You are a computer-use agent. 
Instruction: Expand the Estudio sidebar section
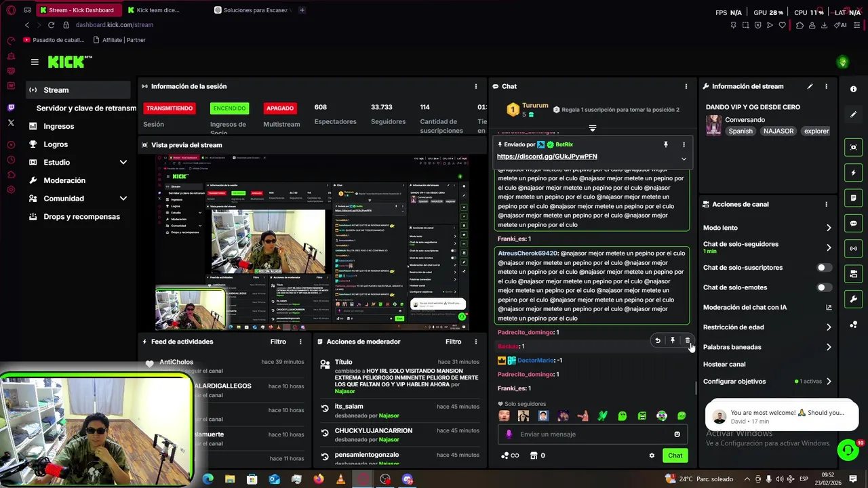pos(123,162)
